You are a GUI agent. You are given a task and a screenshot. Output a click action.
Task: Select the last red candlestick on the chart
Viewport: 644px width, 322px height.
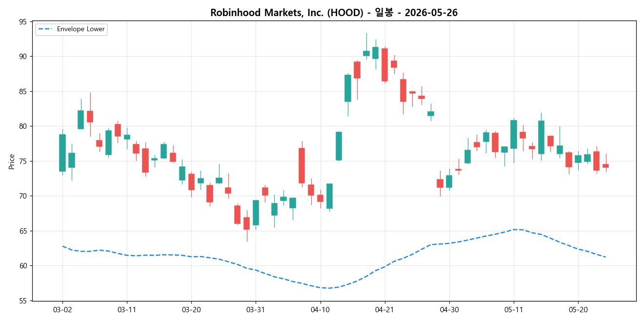[605, 166]
